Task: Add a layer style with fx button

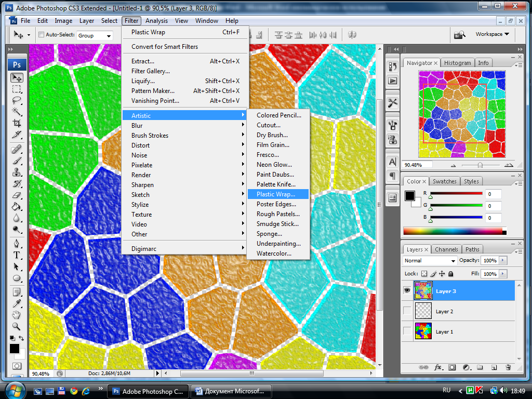Action: pos(438,367)
